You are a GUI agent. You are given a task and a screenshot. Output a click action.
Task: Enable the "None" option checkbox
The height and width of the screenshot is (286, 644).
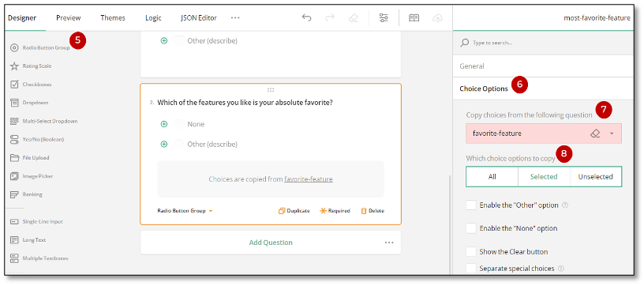coord(471,228)
